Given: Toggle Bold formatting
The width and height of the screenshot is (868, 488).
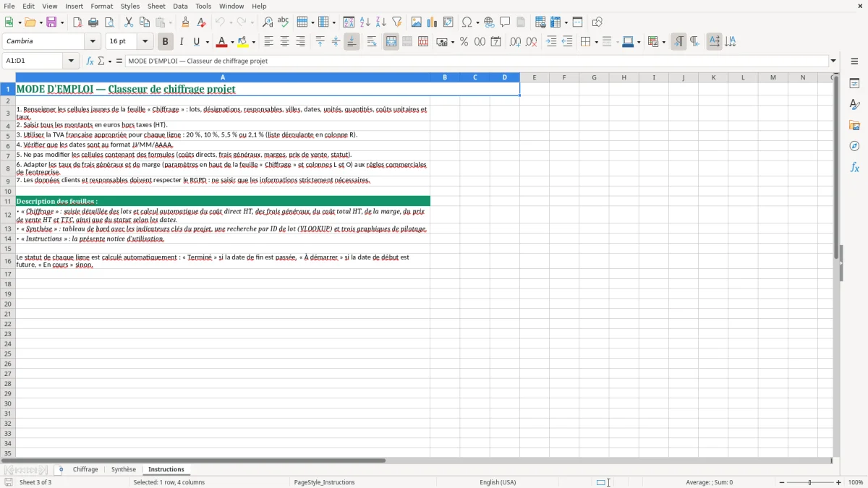Looking at the screenshot, I should tap(165, 42).
